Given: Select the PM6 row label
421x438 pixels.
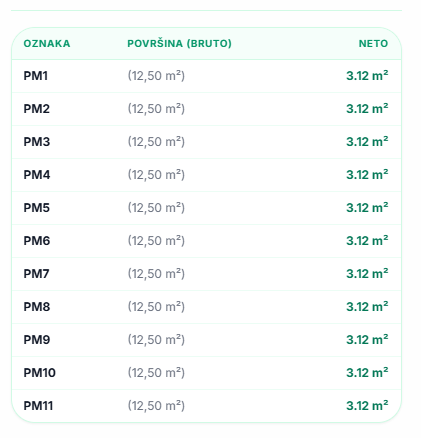Looking at the screenshot, I should 37,241.
